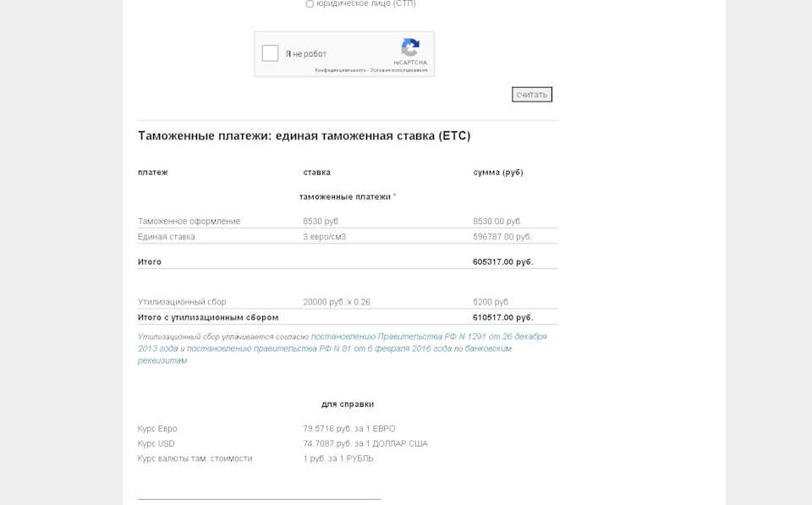Click the 5200 руб. sum value
Viewport: 812px width, 505px height.
tap(491, 302)
